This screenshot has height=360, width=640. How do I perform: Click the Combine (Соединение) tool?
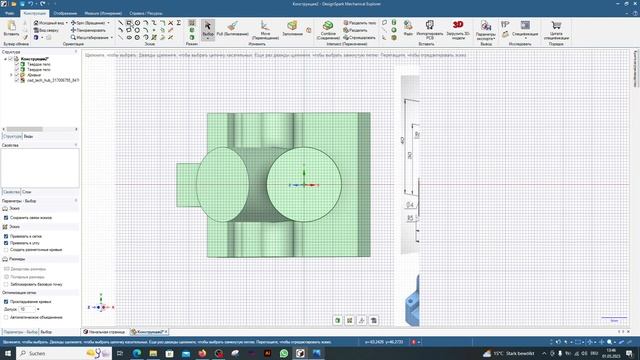click(328, 30)
